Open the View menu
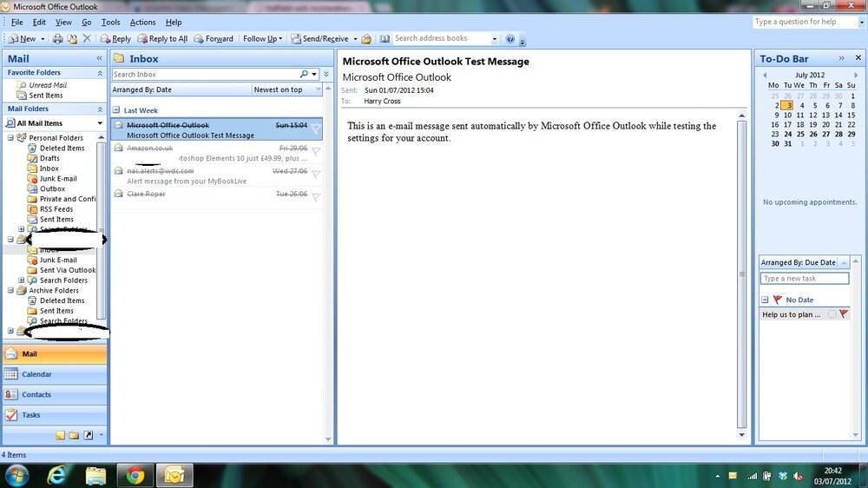The height and width of the screenshot is (488, 868). [63, 23]
